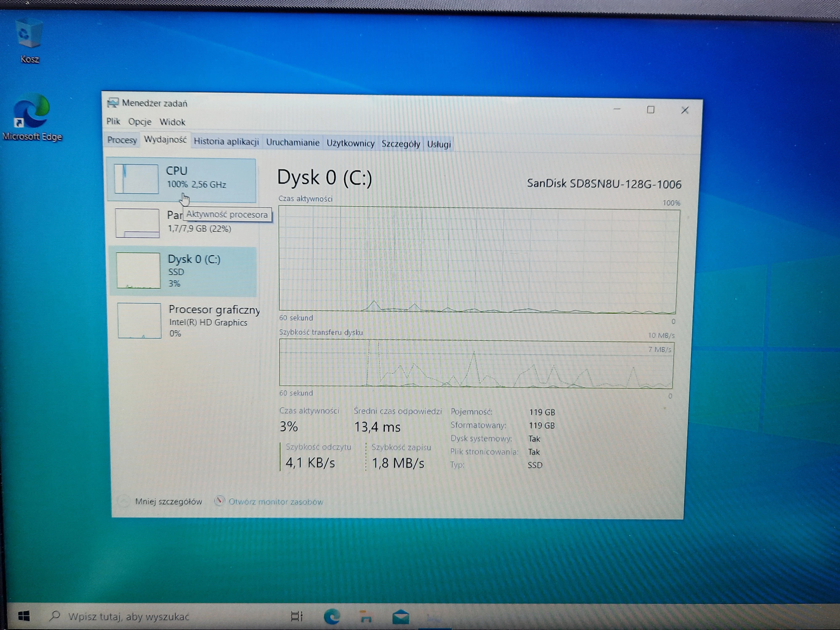Image resolution: width=840 pixels, height=630 pixels.
Task: Switch to the Uruchamianie tab
Action: pyautogui.click(x=292, y=142)
